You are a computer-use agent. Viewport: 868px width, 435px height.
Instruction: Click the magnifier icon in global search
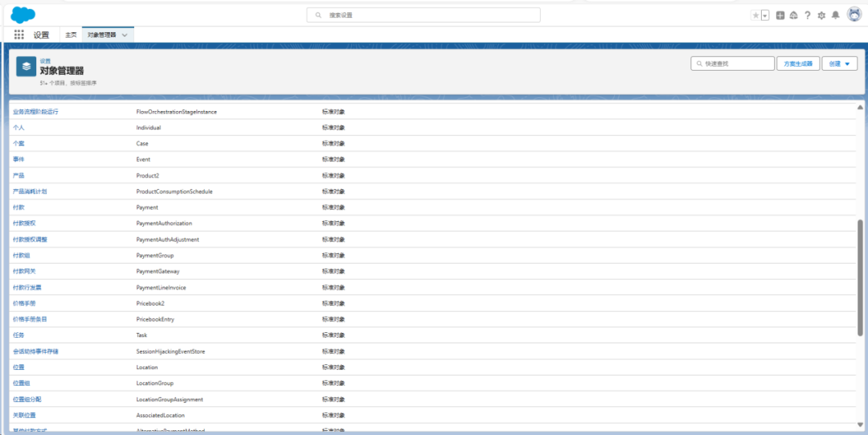318,15
